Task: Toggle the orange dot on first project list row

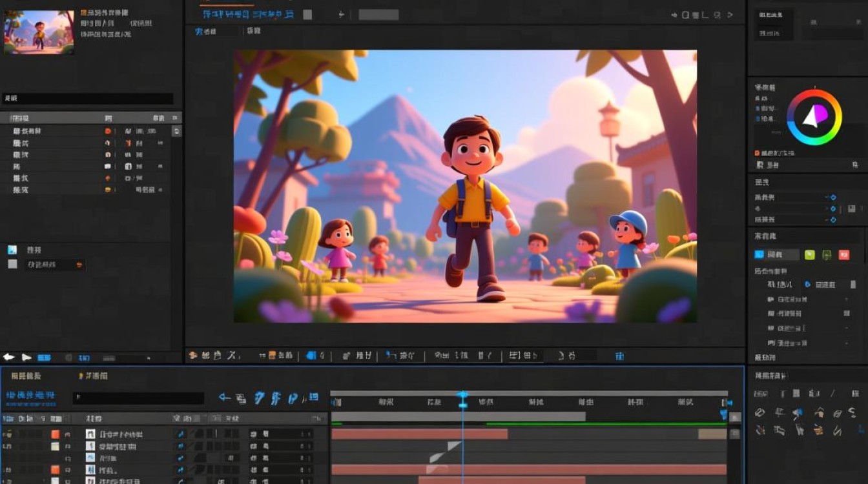Action: click(x=108, y=131)
